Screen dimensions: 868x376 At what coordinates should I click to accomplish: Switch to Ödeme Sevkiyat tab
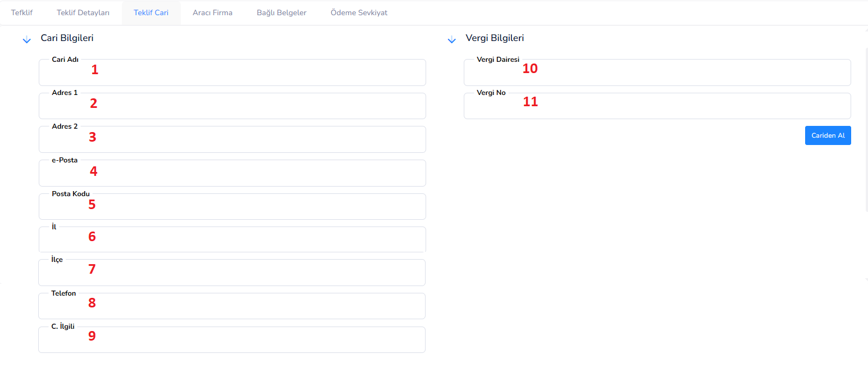359,12
